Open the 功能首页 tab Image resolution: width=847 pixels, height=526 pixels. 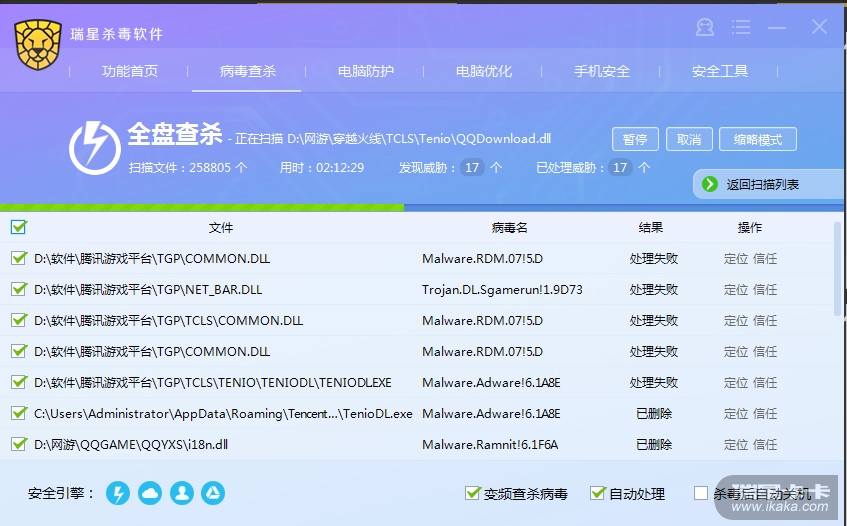[x=130, y=71]
